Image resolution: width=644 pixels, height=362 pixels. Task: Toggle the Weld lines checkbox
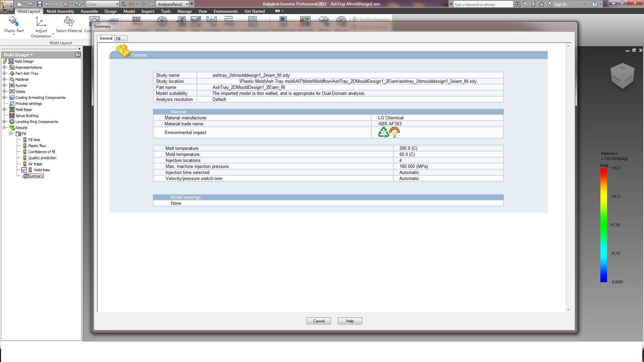[24, 170]
